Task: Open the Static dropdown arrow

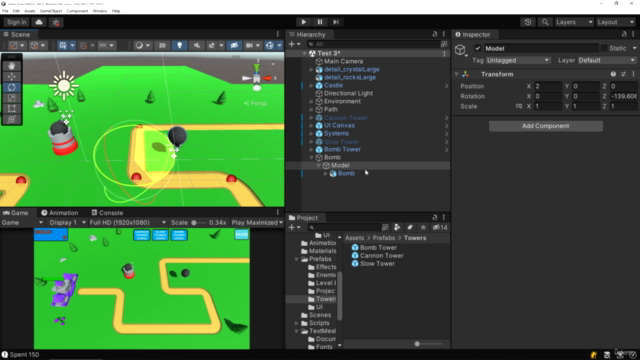Action: (x=634, y=48)
